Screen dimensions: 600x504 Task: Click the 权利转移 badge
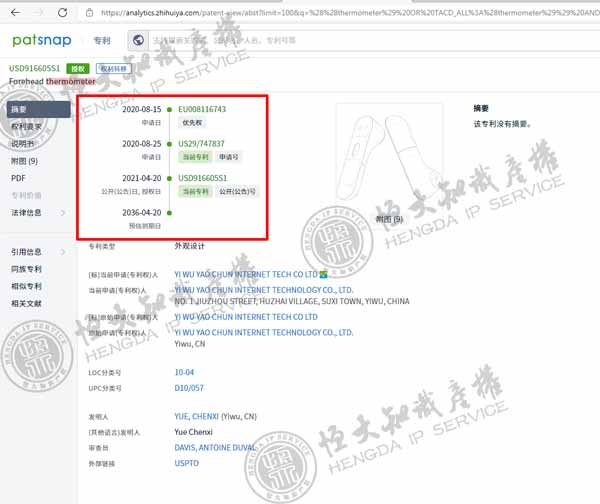114,69
